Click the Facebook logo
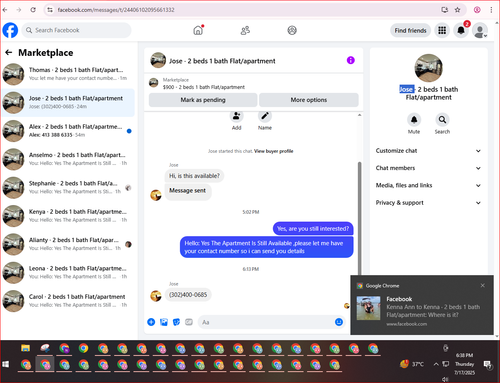 pos(10,30)
